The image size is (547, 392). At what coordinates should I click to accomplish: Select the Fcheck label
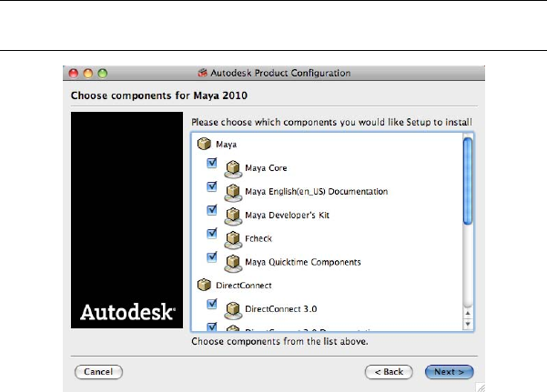coord(258,238)
